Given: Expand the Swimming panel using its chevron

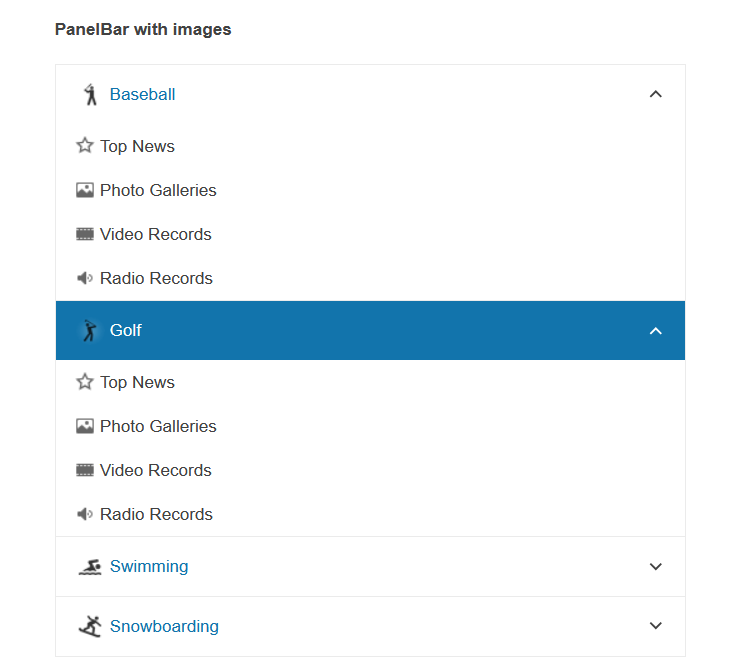Looking at the screenshot, I should 656,566.
